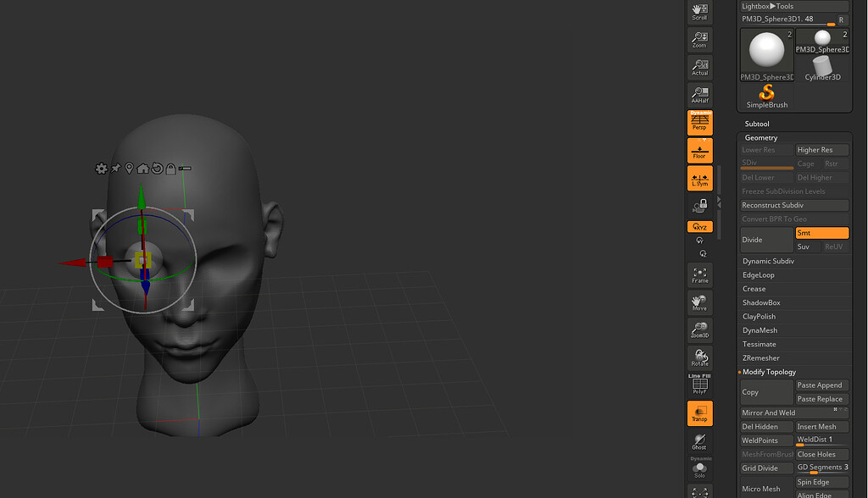
Task: Select the Move icon on the right shelf
Action: pyautogui.click(x=699, y=302)
